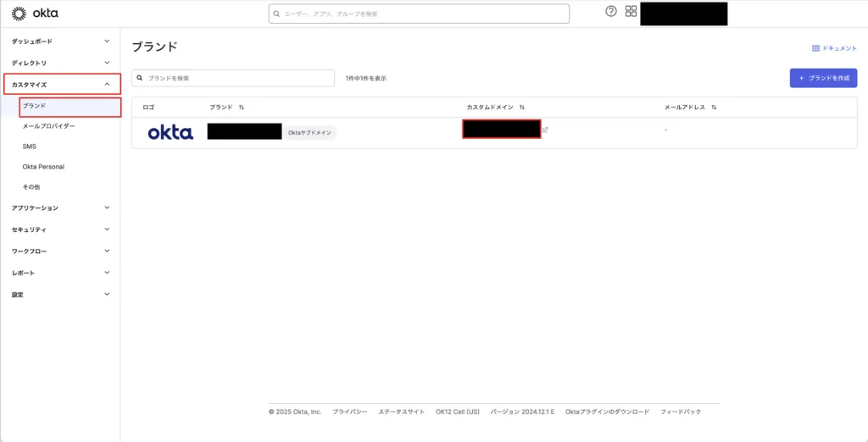
Task: Focus the global user/app/group search field
Action: (419, 14)
